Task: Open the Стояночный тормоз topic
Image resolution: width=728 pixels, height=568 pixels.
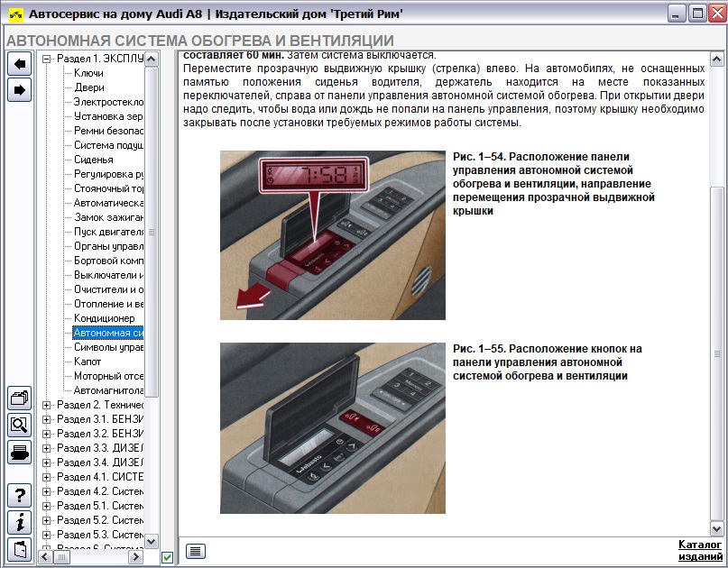Action: (108, 188)
